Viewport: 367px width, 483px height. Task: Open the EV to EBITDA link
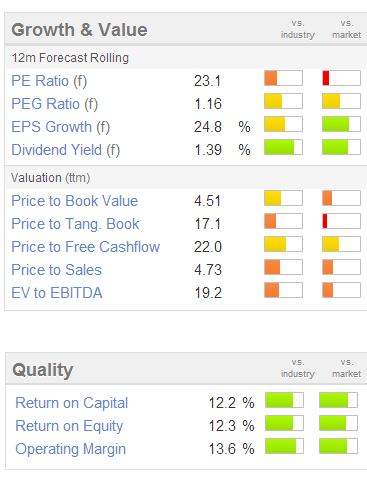tap(57, 293)
